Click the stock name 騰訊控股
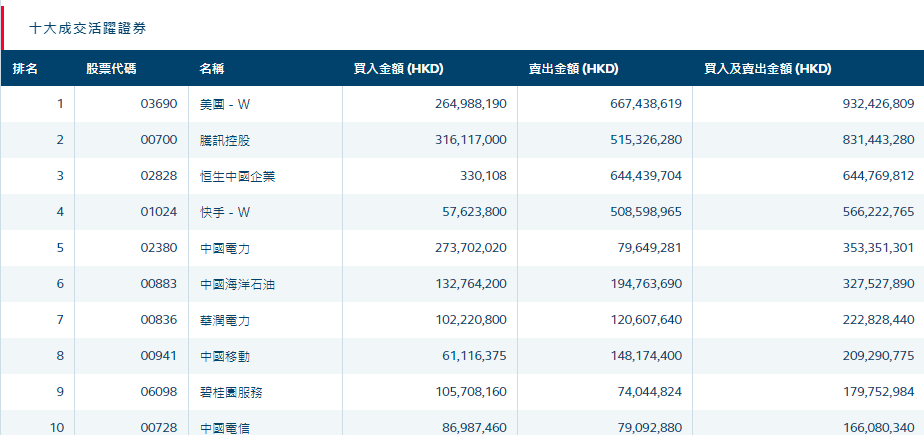 (225, 140)
